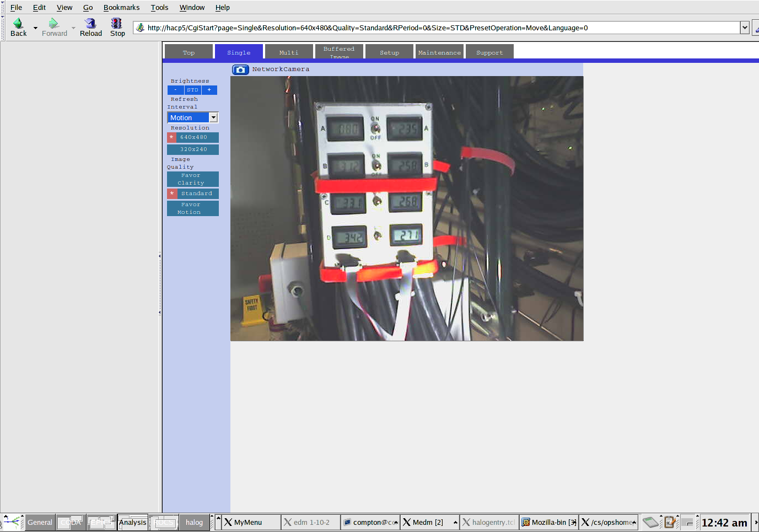The width and height of the screenshot is (759, 532).
Task: Open the Forward history dropdown arrow
Action: click(x=73, y=28)
